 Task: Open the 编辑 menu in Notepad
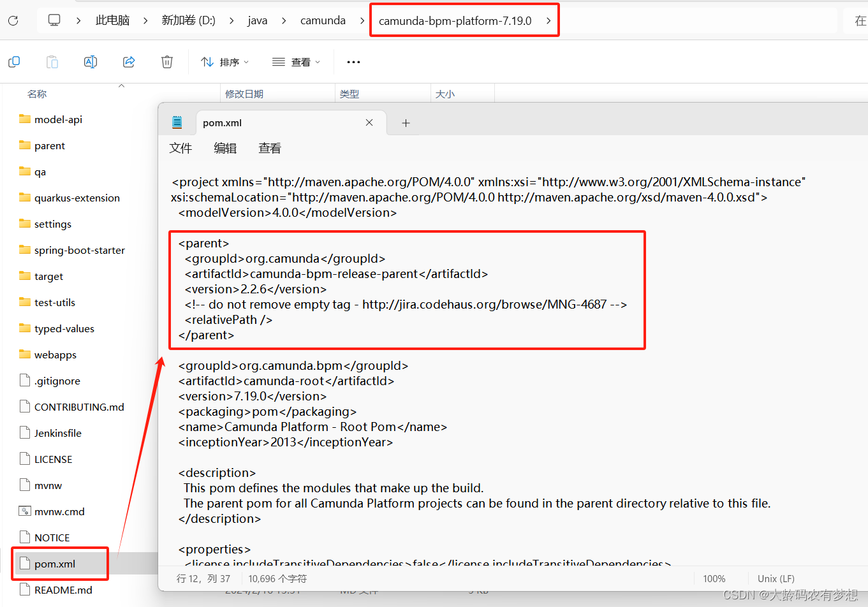225,148
